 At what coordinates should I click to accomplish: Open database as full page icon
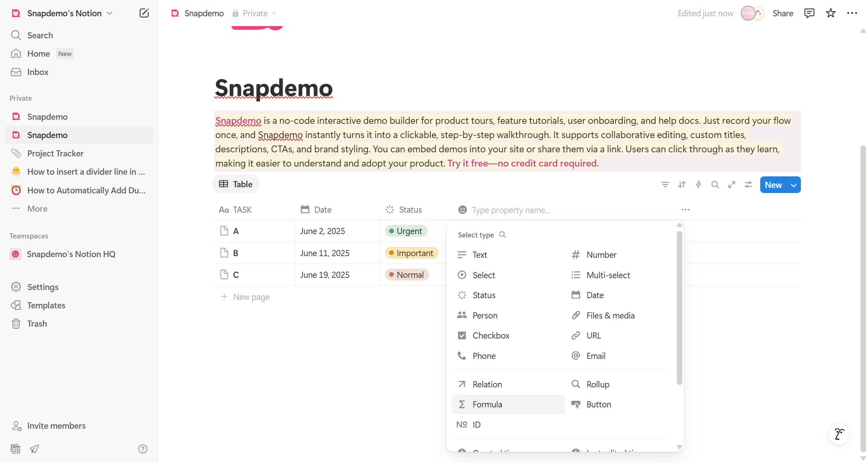[x=731, y=185]
